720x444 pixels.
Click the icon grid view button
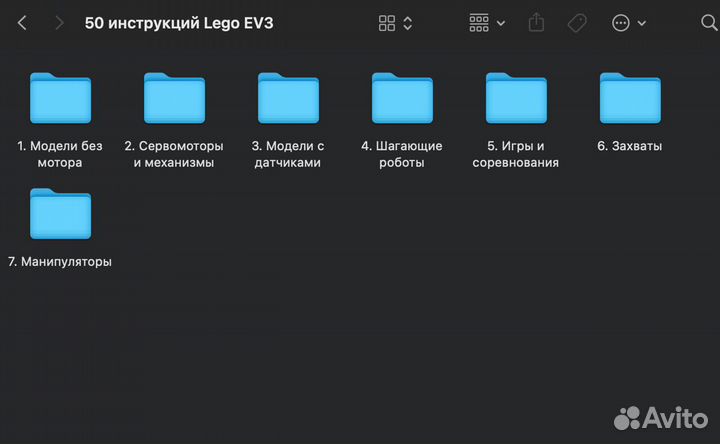coord(387,23)
